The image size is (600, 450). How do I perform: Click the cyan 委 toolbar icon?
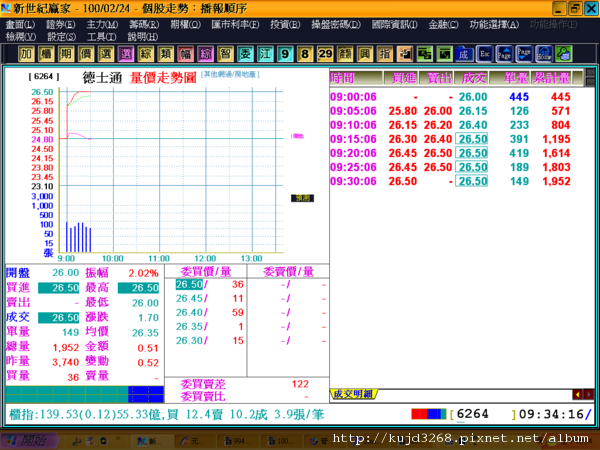(x=245, y=54)
